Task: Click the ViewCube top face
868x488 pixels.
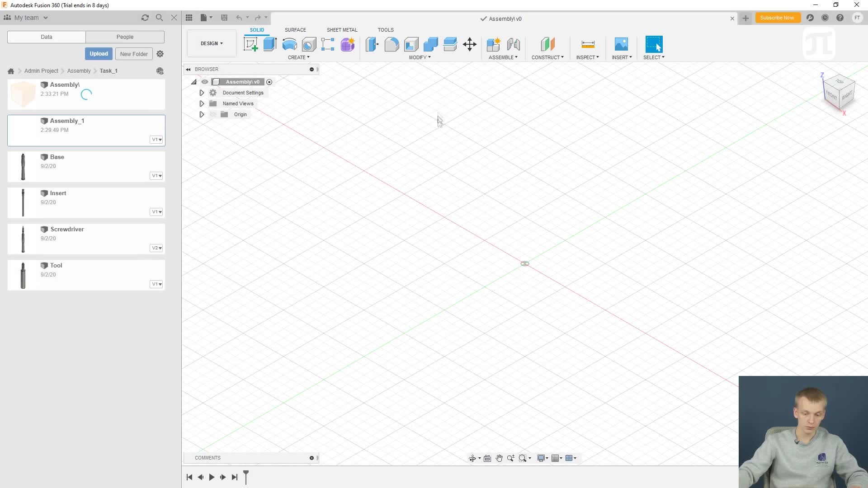Action: coord(840,81)
